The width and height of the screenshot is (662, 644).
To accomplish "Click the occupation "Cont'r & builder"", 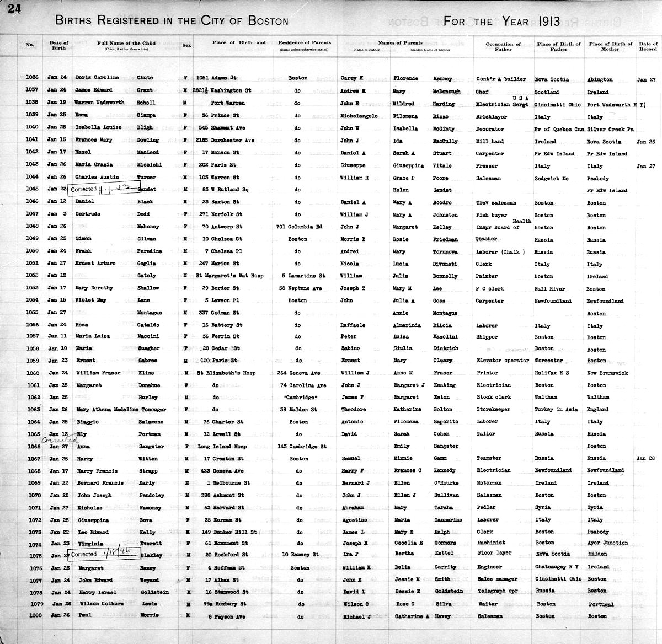I will 501,79.
